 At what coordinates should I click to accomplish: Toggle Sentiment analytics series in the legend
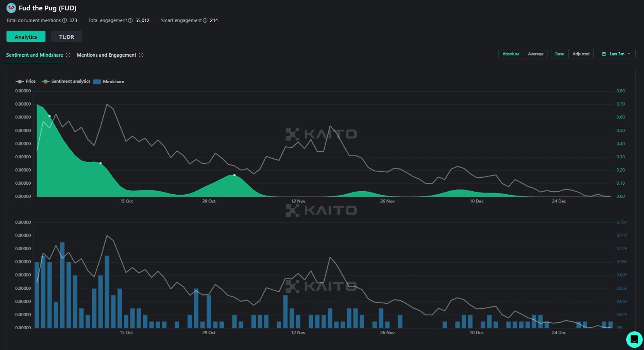click(66, 81)
